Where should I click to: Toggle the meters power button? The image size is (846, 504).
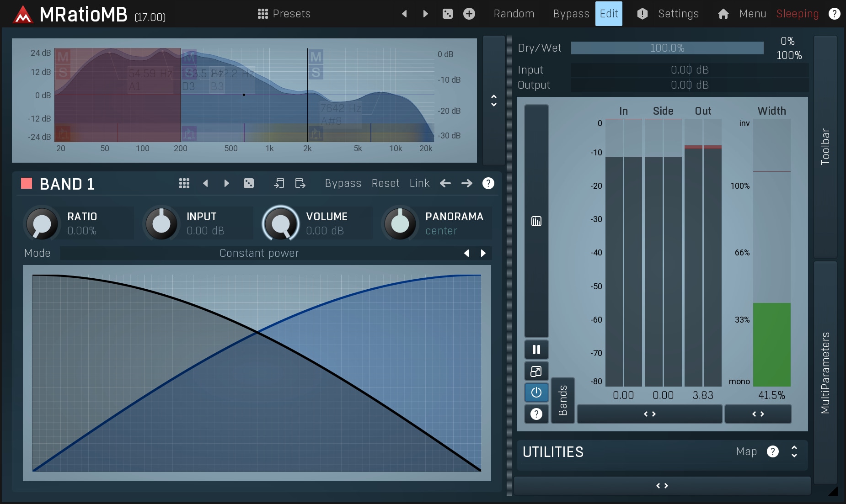pyautogui.click(x=536, y=393)
